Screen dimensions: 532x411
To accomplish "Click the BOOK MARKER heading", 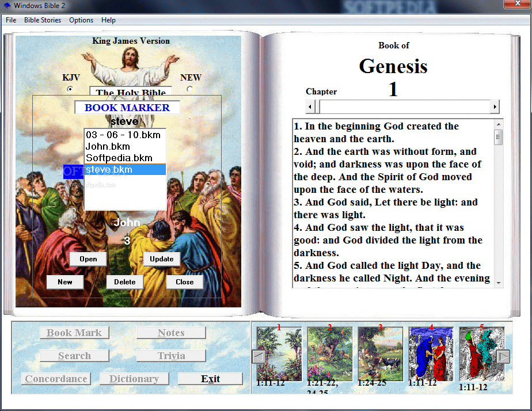I will [x=127, y=108].
